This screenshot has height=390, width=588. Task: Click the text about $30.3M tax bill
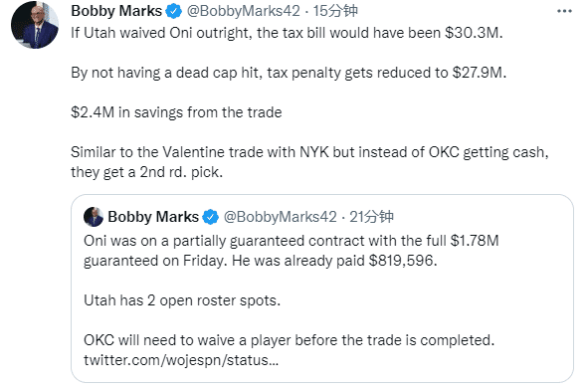(287, 33)
